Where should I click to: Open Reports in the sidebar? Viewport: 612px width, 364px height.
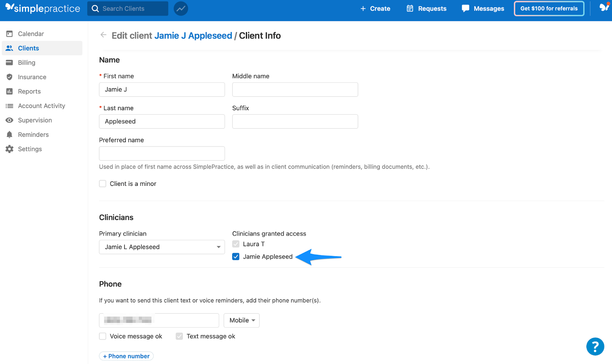(29, 91)
